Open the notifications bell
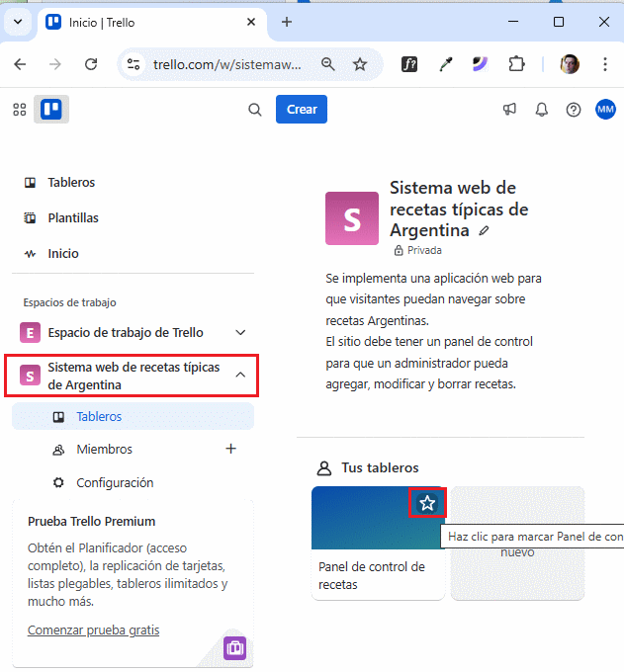 (x=541, y=110)
